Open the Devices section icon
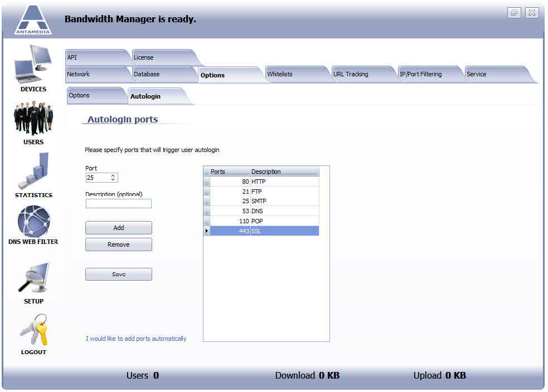The height and width of the screenshot is (392, 548). coord(33,63)
